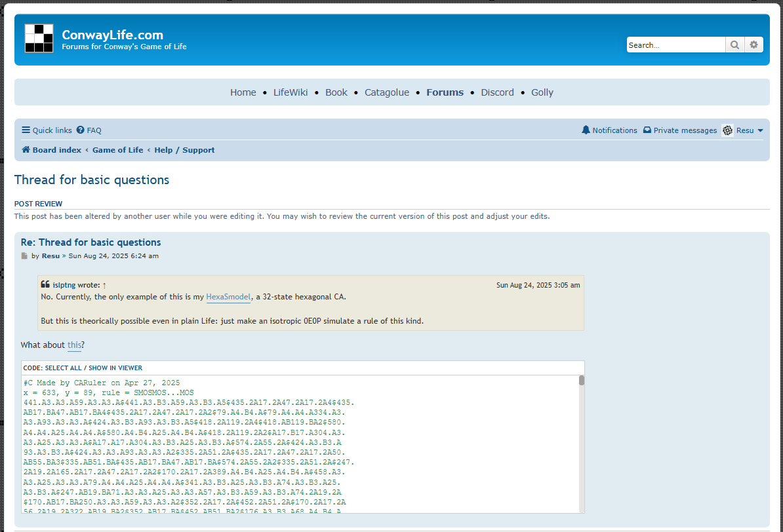Follow the HexaSmodel link in quote
Viewport: 783px width, 532px height.
(x=228, y=297)
